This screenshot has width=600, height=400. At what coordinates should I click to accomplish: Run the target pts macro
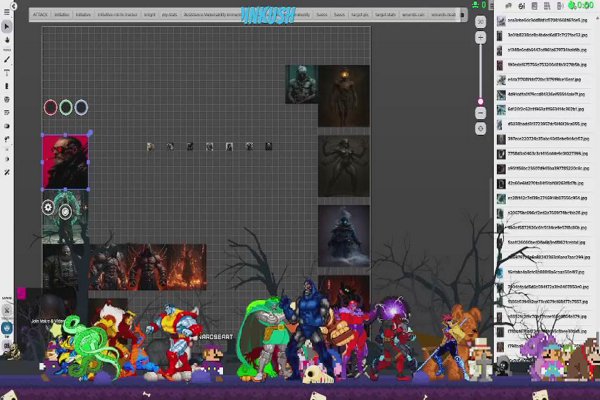(360, 15)
